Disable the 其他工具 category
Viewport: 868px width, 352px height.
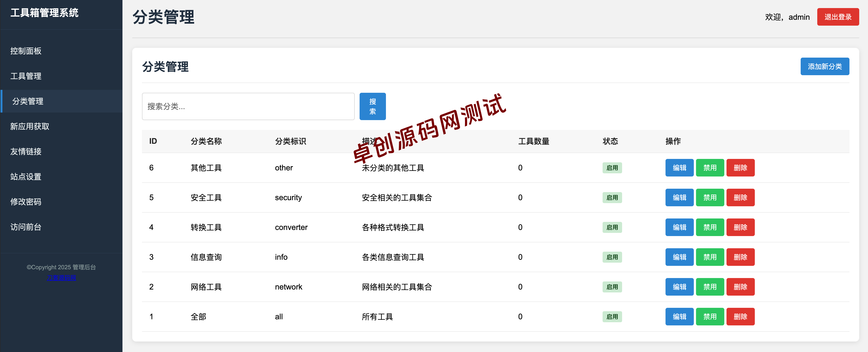pos(710,167)
